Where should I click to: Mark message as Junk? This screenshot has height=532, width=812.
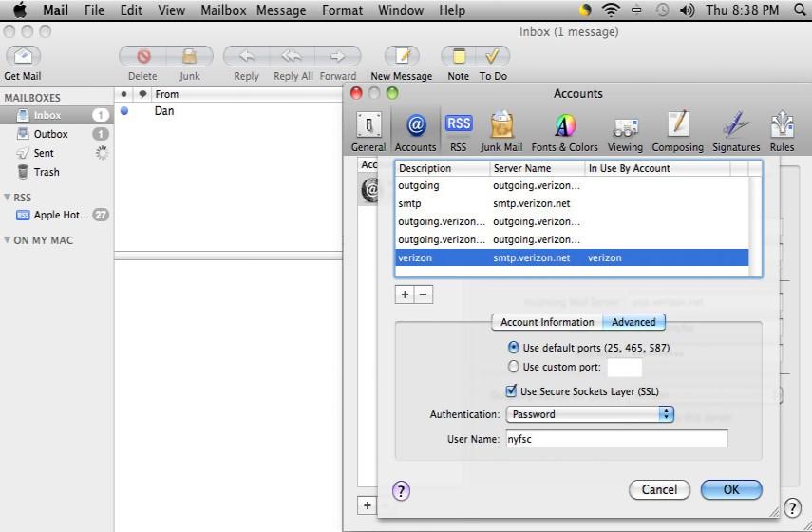click(x=190, y=56)
